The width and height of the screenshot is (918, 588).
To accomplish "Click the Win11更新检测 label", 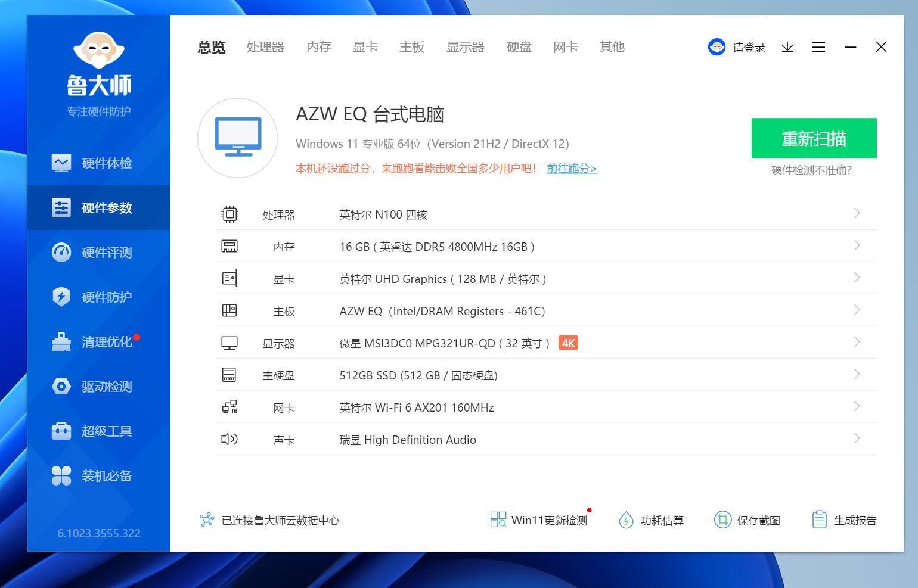I will pyautogui.click(x=549, y=520).
